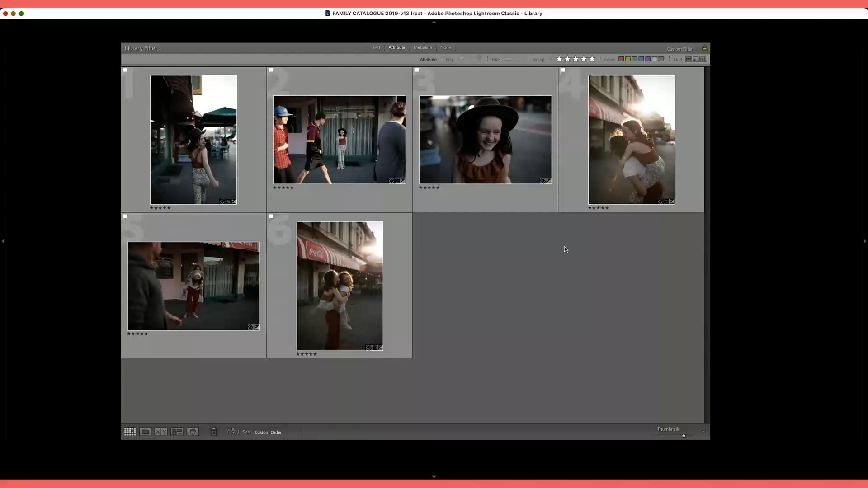Toggle the virtual copies Kind filter
The width and height of the screenshot is (868, 488).
(x=695, y=59)
